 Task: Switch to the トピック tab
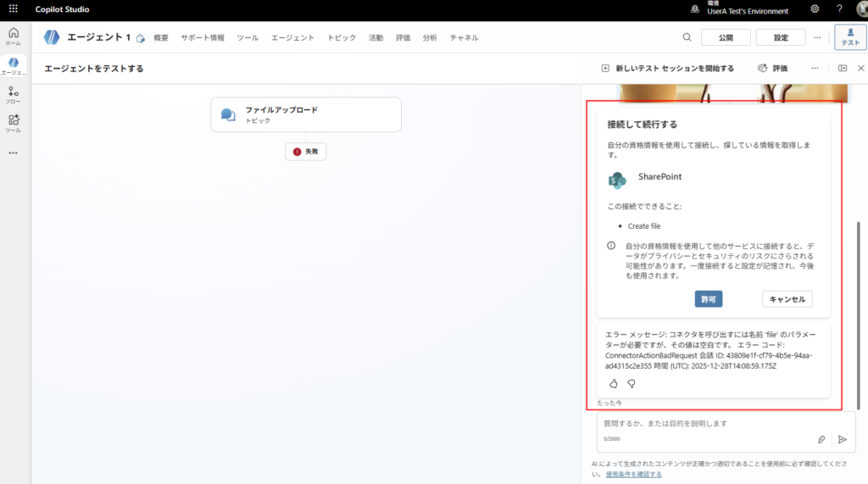point(342,38)
